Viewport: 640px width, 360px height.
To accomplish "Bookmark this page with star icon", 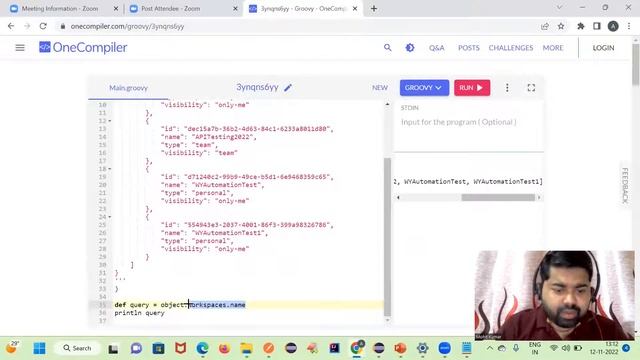I will click(561, 26).
